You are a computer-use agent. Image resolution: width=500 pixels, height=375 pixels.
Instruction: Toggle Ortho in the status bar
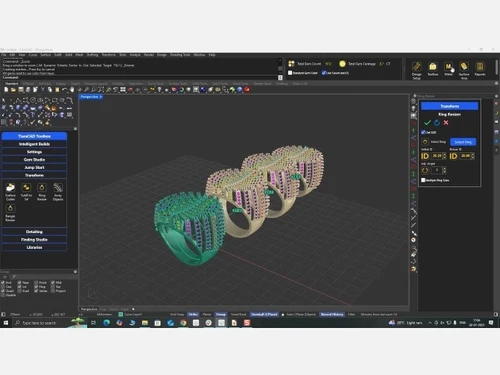coord(193,314)
